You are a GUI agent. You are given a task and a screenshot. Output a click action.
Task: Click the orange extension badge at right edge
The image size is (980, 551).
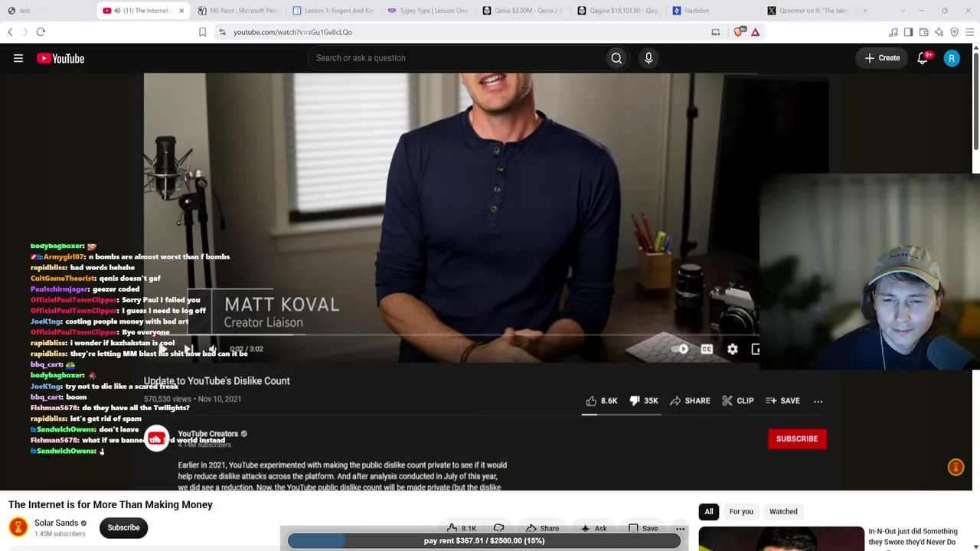(955, 468)
